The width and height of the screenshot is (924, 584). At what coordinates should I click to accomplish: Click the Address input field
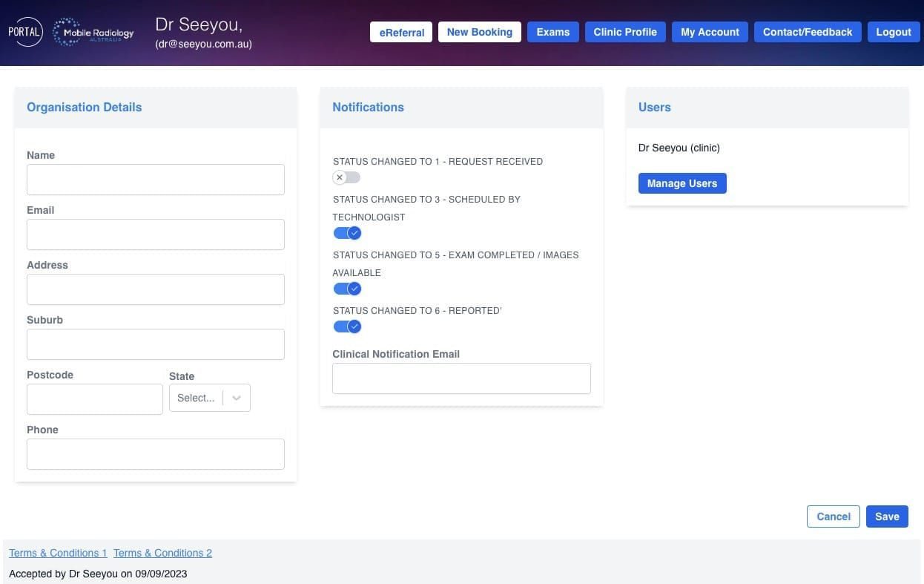click(x=156, y=289)
